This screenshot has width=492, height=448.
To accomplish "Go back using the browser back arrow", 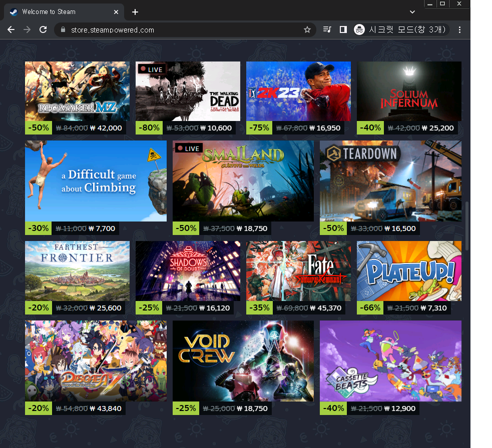I will coord(11,30).
